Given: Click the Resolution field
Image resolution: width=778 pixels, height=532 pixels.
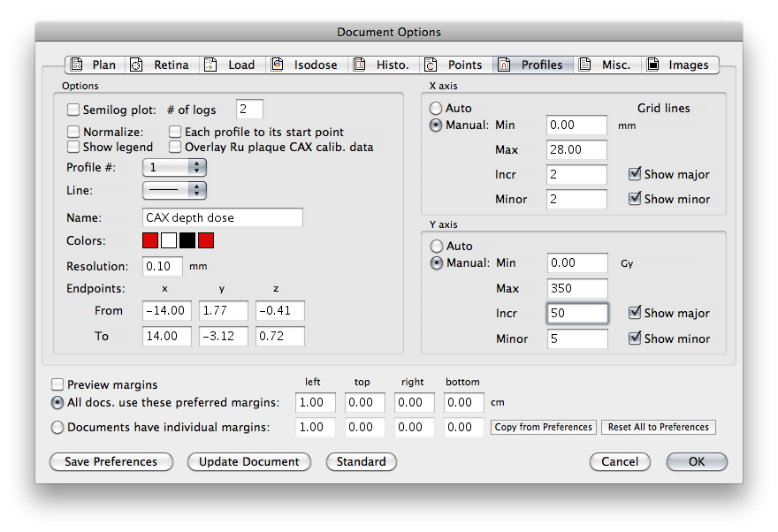Looking at the screenshot, I should tap(163, 266).
